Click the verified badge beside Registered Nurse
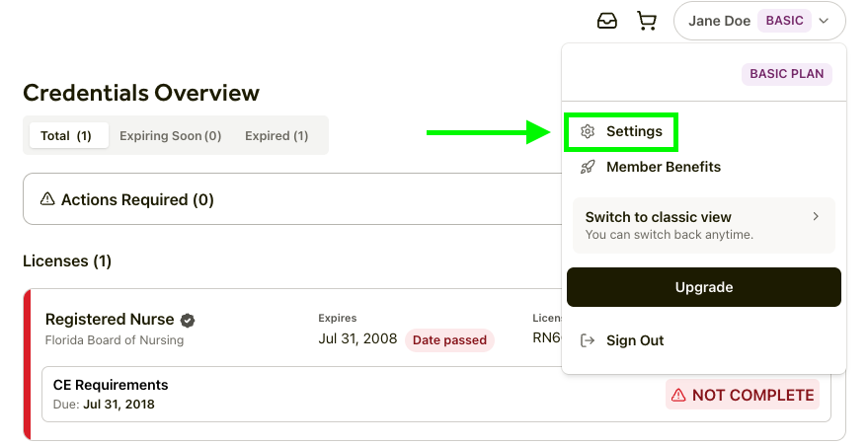Image resolution: width=868 pixels, height=445 pixels. 188,320
